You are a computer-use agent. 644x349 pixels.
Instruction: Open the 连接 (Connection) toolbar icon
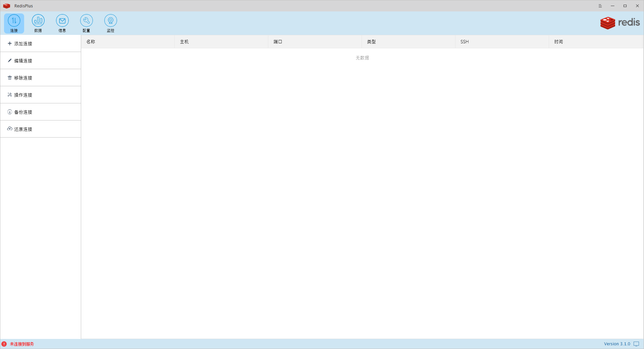tap(14, 23)
